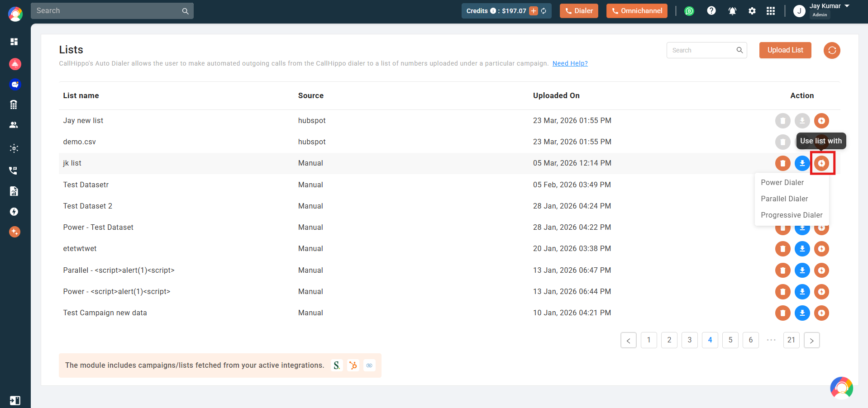The image size is (868, 408).
Task: Click the Uploaded On column header
Action: 556,95
